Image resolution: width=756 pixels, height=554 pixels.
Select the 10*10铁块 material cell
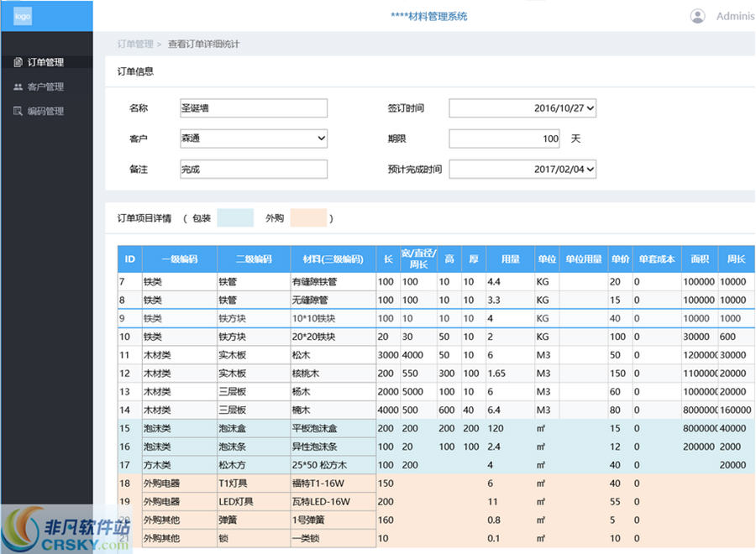[333, 318]
